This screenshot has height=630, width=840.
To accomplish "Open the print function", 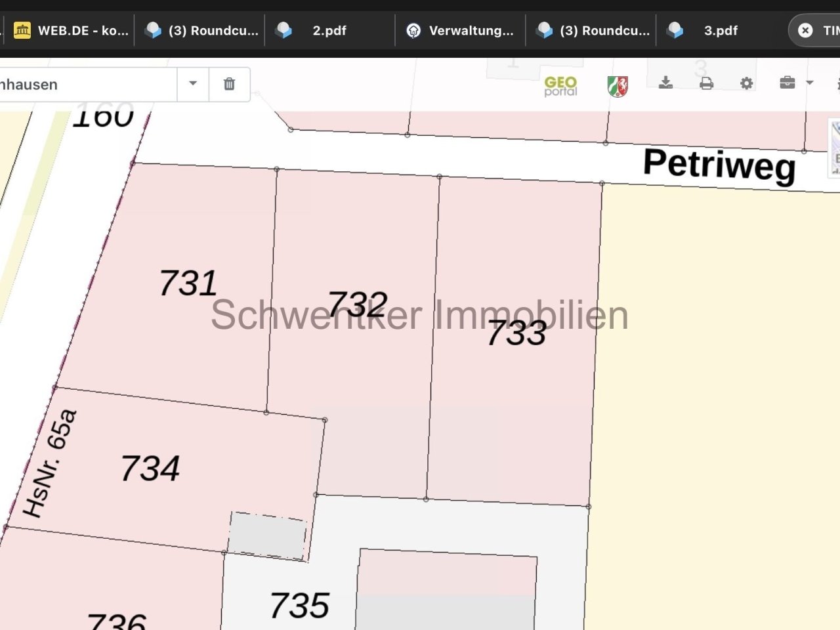I will tap(705, 83).
